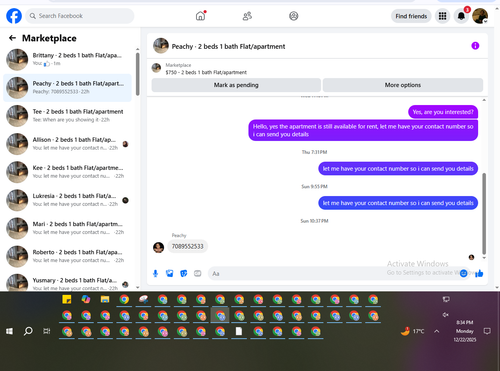The width and height of the screenshot is (500, 371).
Task: Open the emoji picker in message box
Action: click(x=463, y=274)
